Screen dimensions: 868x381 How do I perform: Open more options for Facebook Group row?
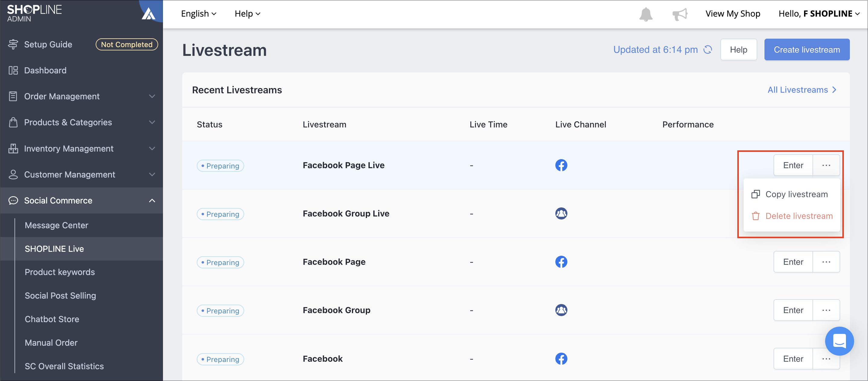826,310
